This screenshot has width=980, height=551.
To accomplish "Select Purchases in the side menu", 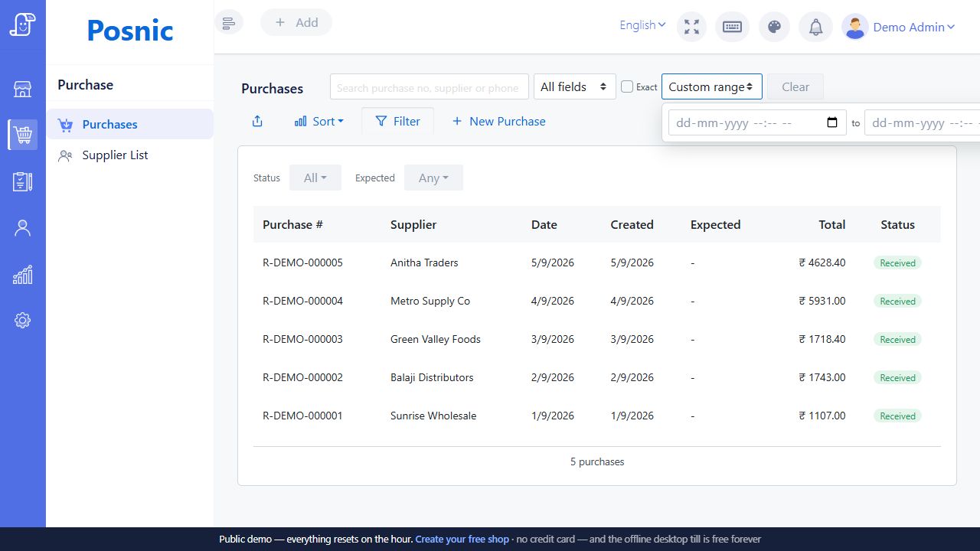I will (129, 124).
